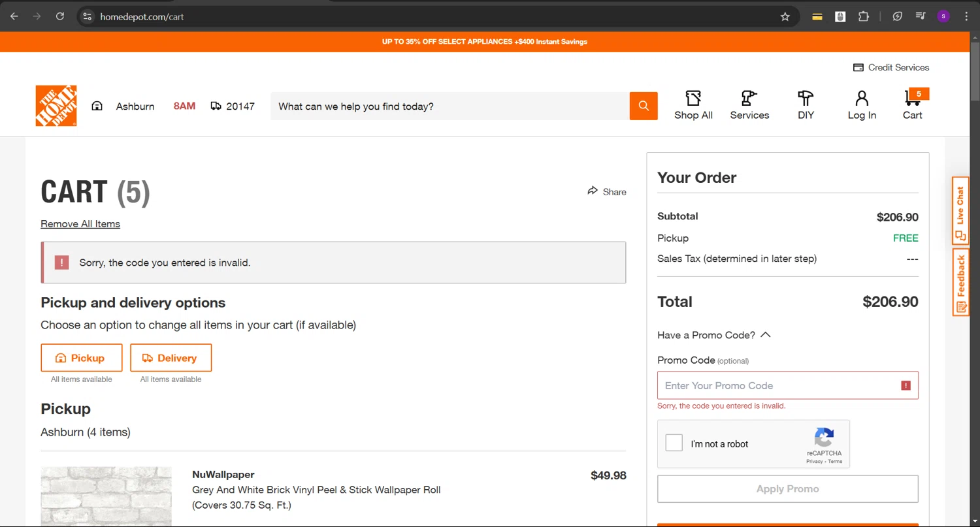This screenshot has height=527, width=980.
Task: Go back using browser back arrow
Action: click(x=14, y=16)
